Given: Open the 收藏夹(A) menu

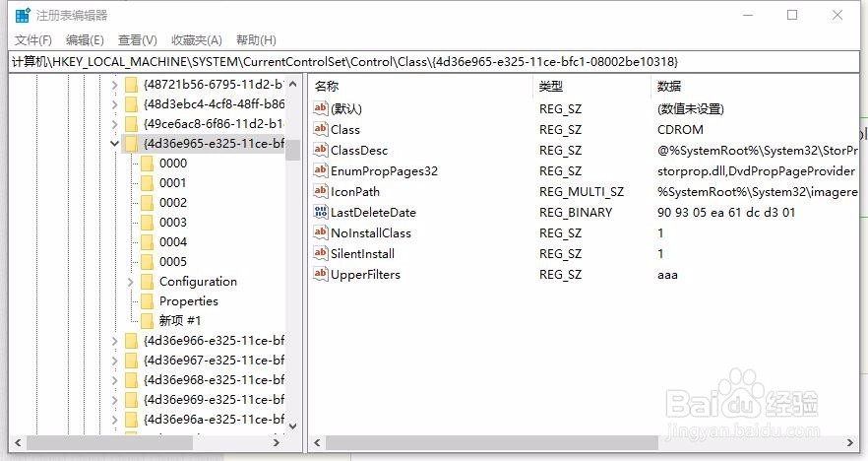Looking at the screenshot, I should click(197, 39).
